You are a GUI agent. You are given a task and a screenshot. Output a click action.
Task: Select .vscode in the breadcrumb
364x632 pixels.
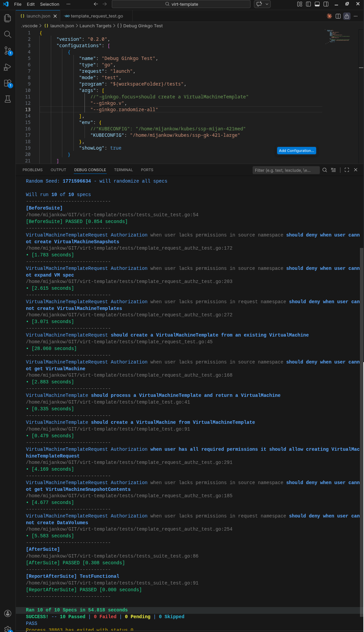tap(29, 26)
